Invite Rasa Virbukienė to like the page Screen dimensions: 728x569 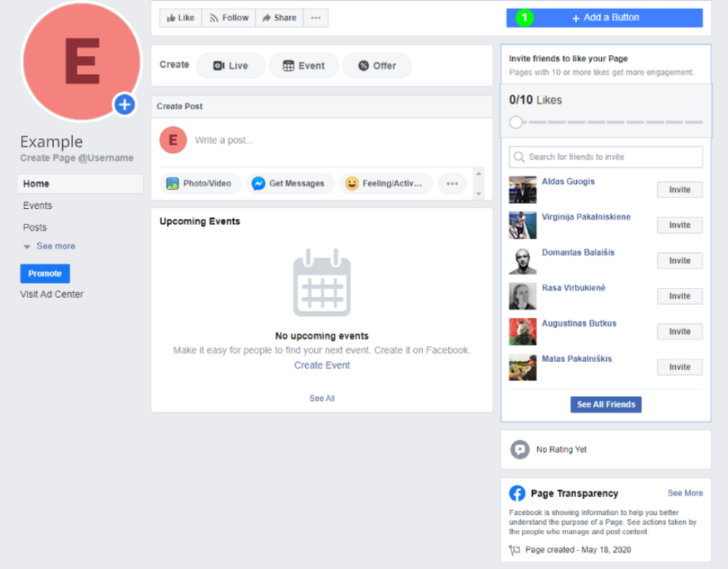[x=679, y=295]
